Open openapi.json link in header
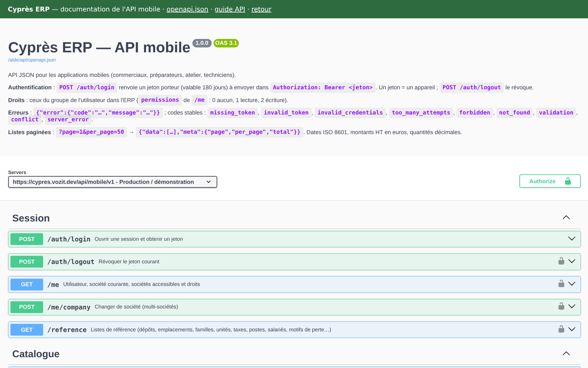 tap(187, 9)
